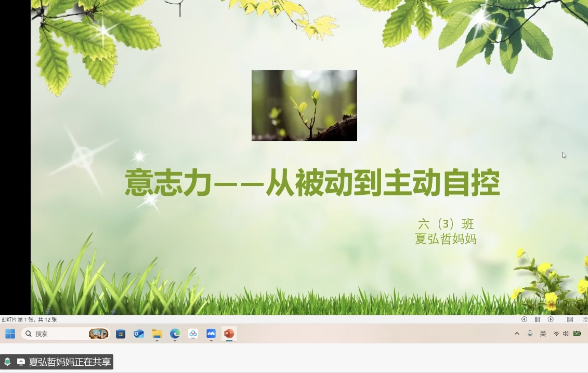Open the speaker volume control
This screenshot has width=588, height=373.
click(x=566, y=334)
